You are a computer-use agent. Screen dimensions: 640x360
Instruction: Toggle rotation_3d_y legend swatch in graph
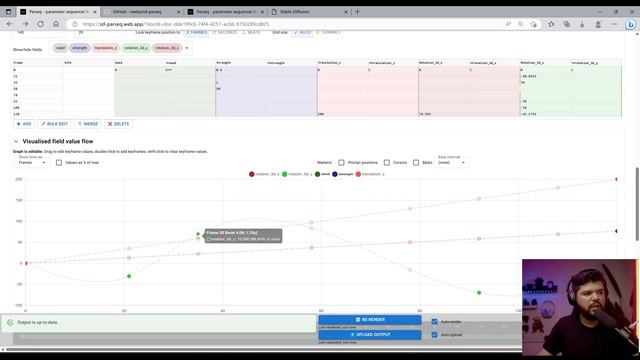click(284, 174)
